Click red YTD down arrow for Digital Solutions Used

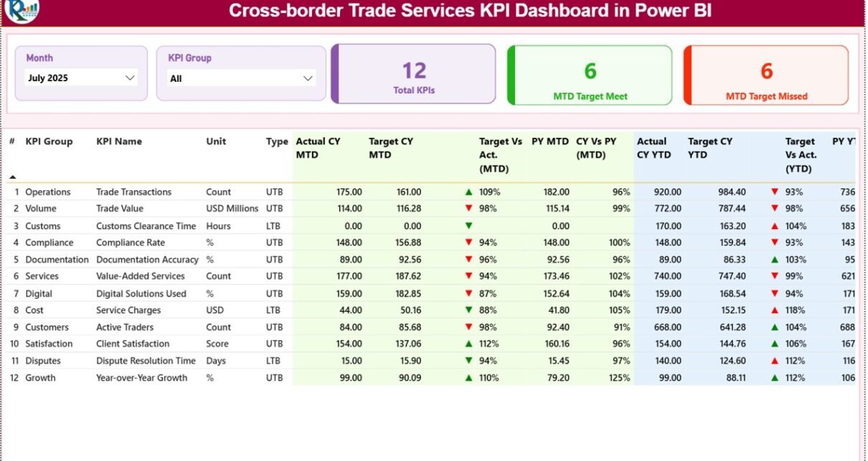[775, 294]
